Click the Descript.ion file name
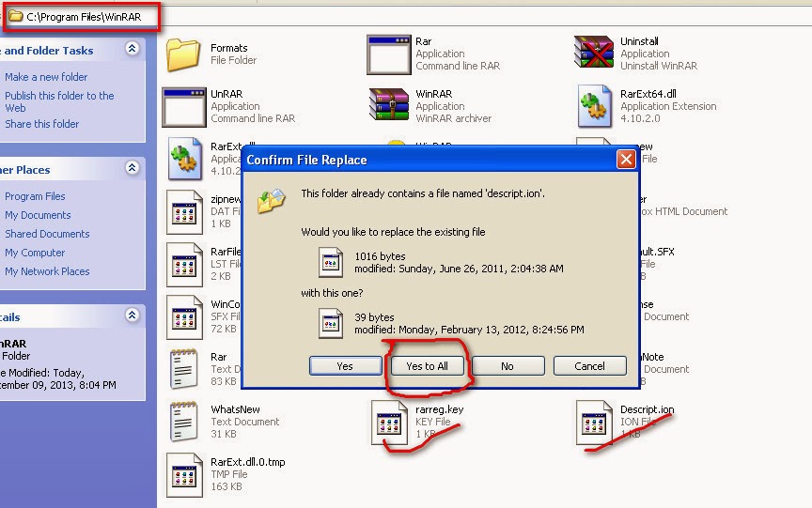Screen dimensions: 812x508 point(647,409)
